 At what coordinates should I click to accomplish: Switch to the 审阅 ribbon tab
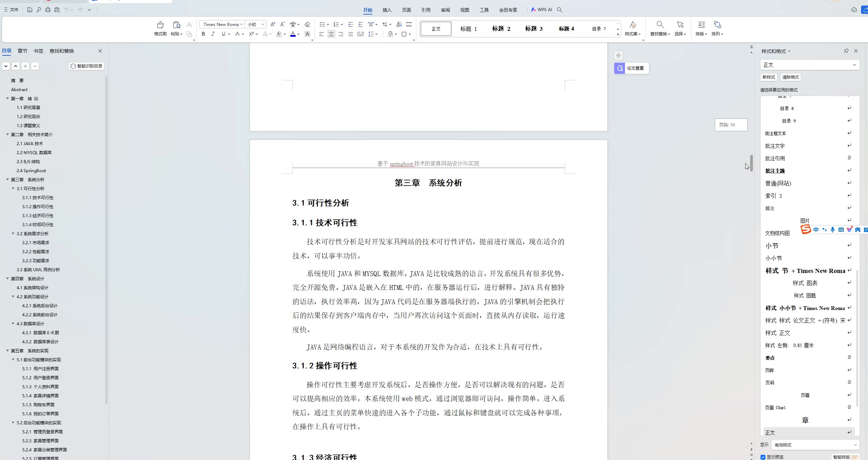pos(445,10)
